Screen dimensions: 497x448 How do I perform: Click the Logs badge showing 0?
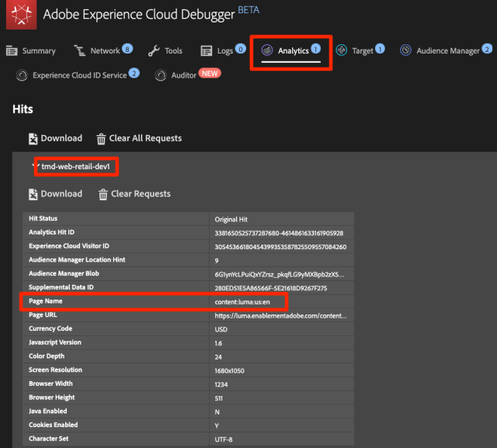(241, 49)
